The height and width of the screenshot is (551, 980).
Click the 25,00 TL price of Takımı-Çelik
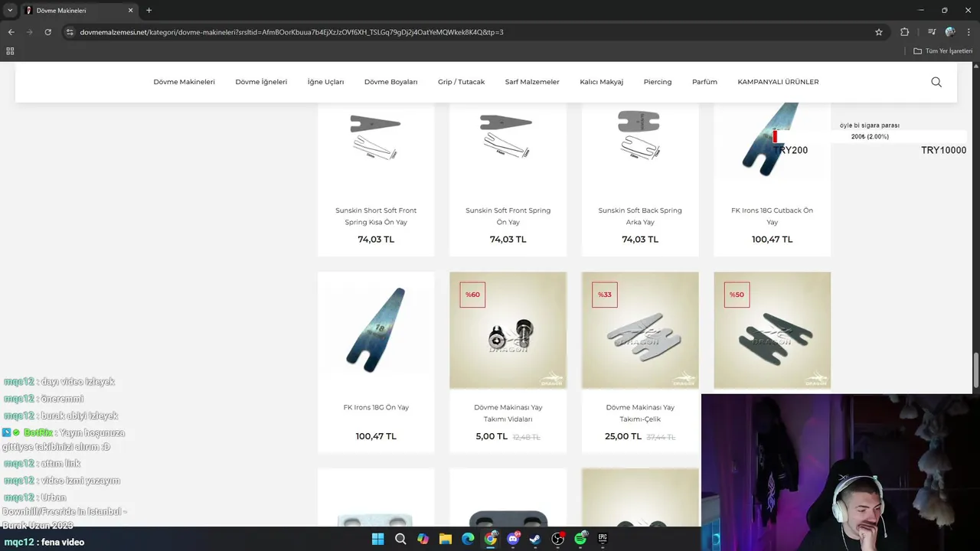pos(623,436)
